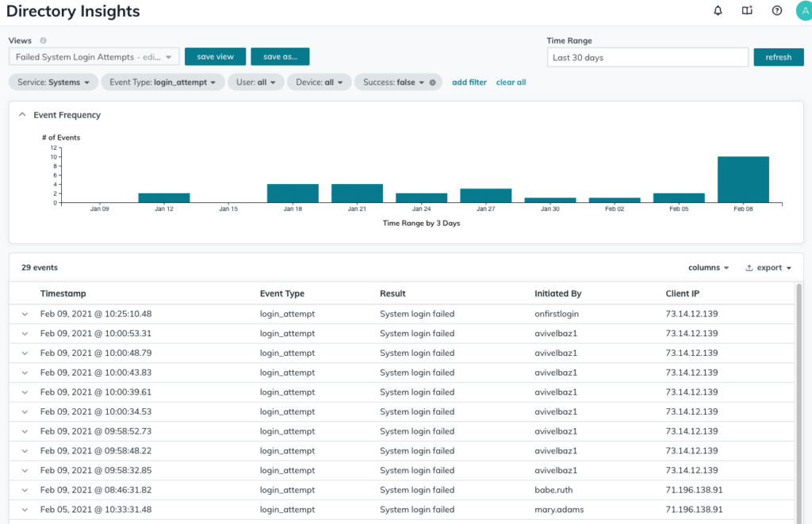The image size is (812, 524).
Task: Open the Device: all filter dropdown
Action: tap(319, 82)
